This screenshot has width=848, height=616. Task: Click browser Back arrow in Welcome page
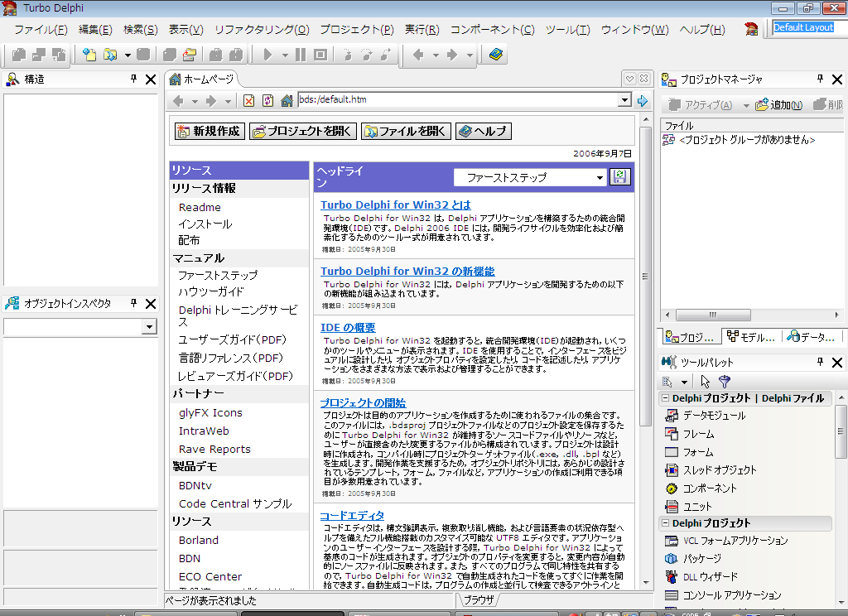tap(179, 100)
